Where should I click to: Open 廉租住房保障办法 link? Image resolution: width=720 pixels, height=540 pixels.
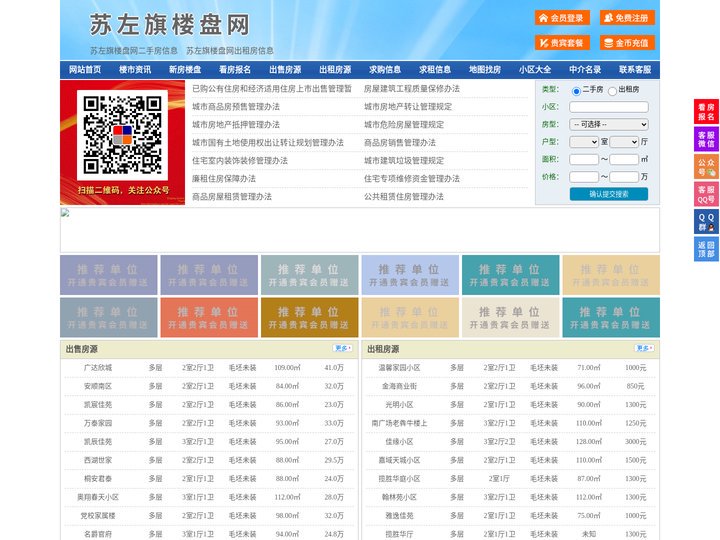pyautogui.click(x=224, y=179)
